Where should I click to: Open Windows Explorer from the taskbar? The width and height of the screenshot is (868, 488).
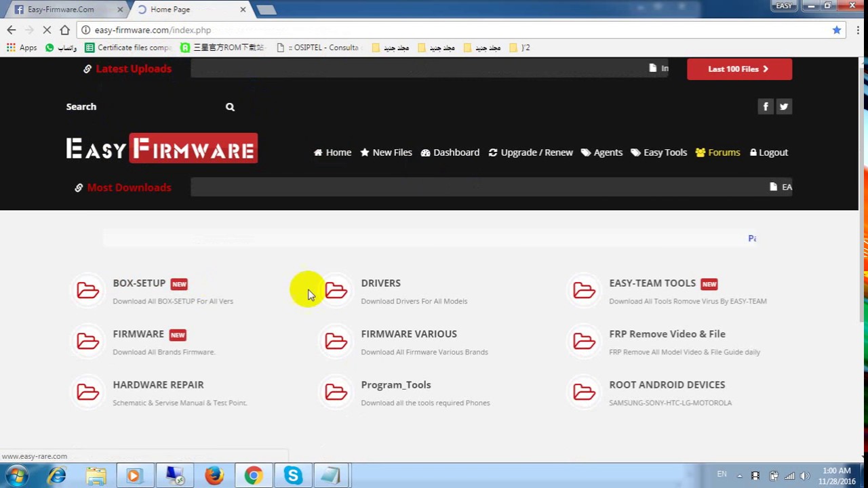96,476
